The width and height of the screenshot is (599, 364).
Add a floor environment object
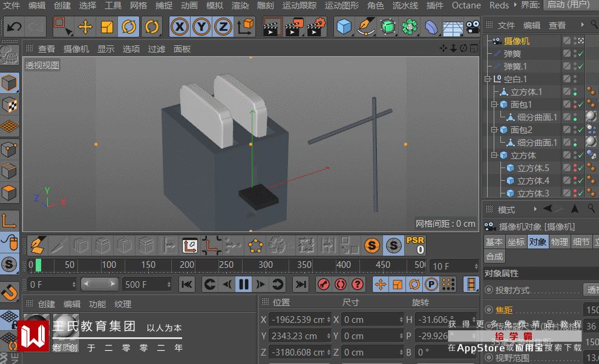453,27
